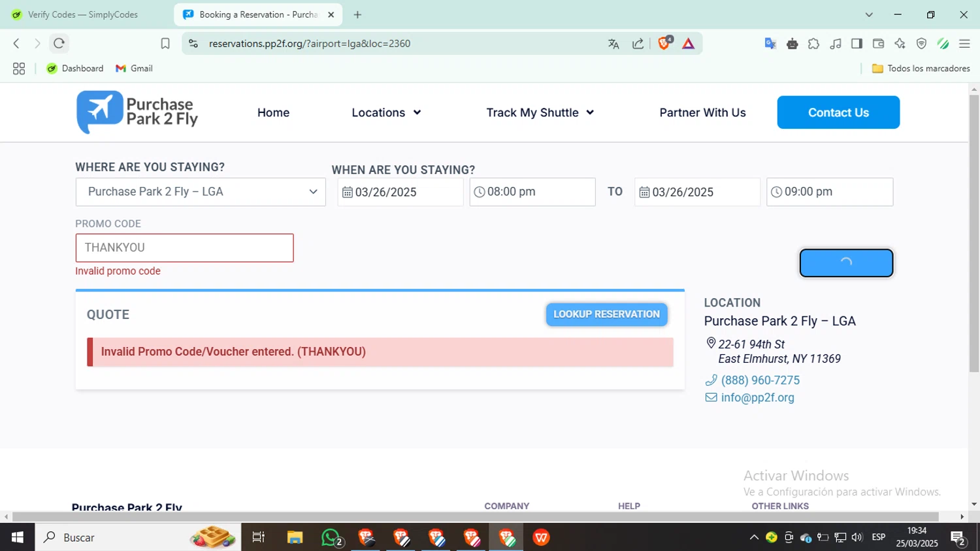Reload the page with refresh icon
This screenshot has height=551, width=980.
click(x=59, y=44)
